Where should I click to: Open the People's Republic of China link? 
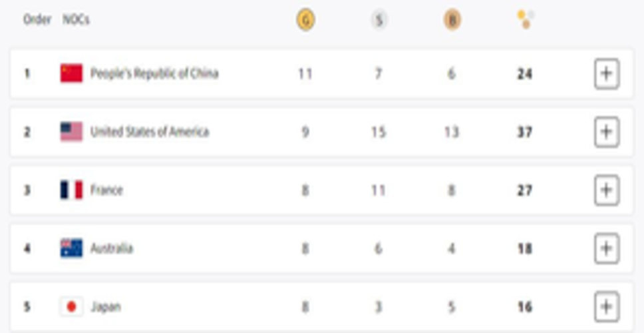[x=154, y=73]
